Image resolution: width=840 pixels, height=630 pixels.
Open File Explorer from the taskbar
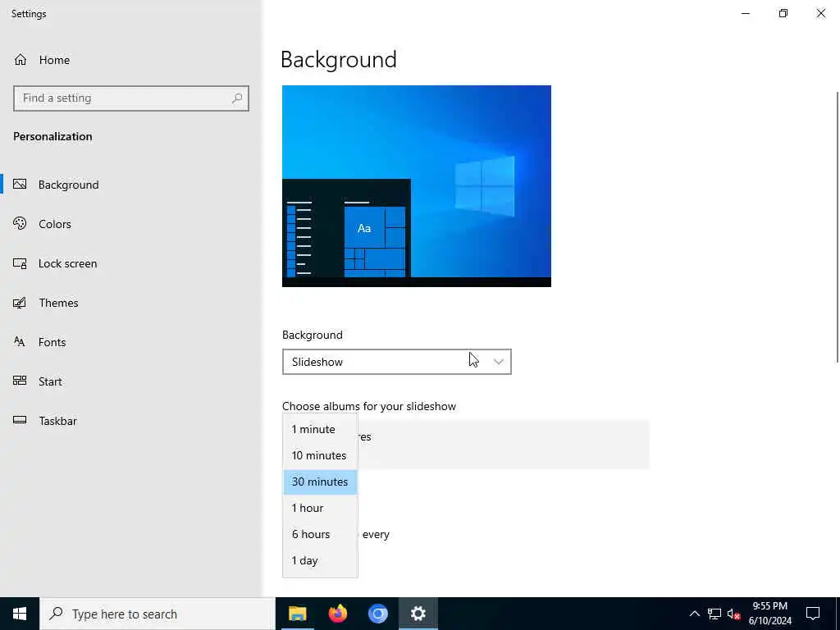coord(297,614)
